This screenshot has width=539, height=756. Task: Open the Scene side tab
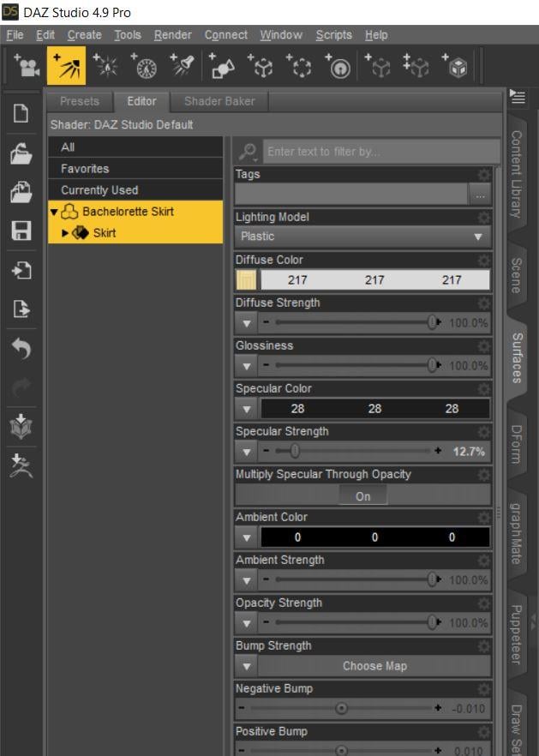click(x=517, y=275)
